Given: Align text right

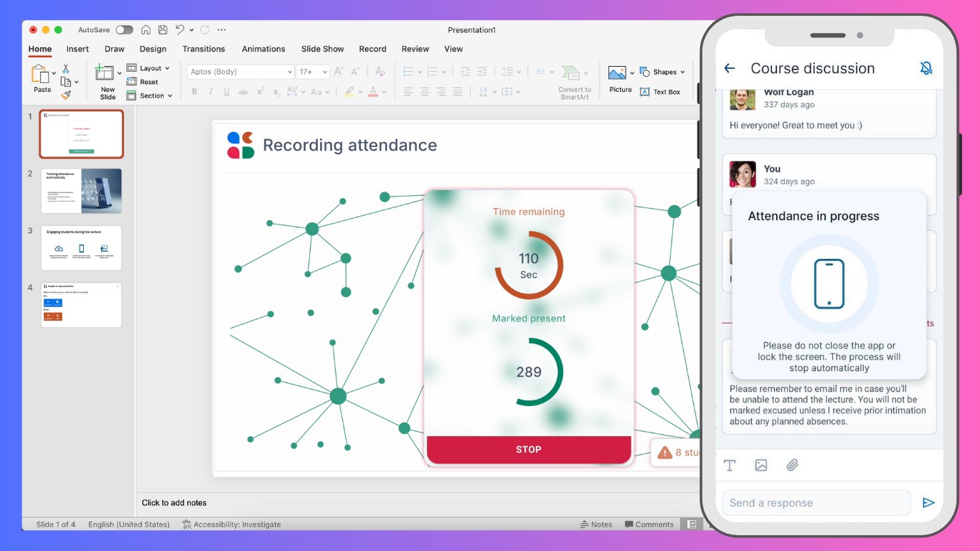Looking at the screenshot, I should (x=440, y=92).
